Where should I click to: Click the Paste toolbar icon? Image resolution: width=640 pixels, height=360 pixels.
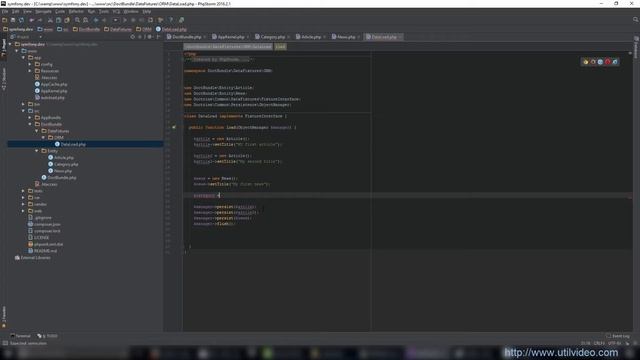67,20
